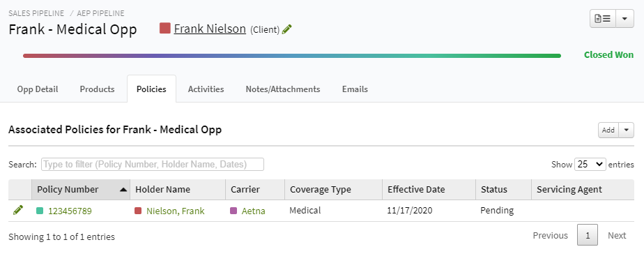Switch to the Opp Detail tab
Screen dimensions: 644x263
point(38,89)
